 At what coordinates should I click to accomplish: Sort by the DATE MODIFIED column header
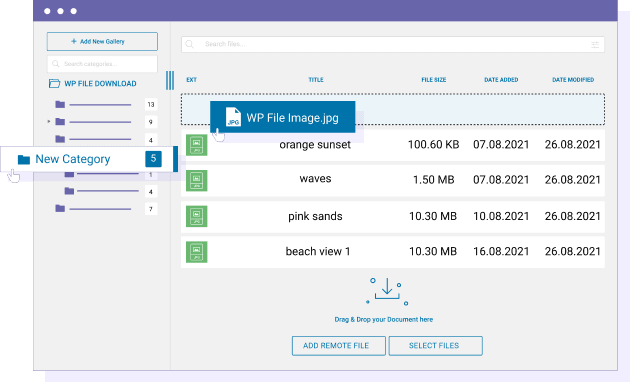click(573, 80)
